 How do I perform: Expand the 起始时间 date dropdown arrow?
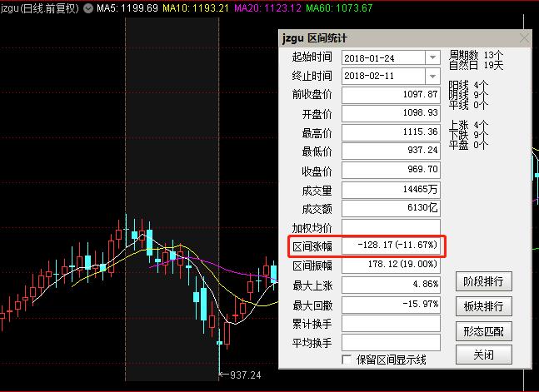(432, 57)
